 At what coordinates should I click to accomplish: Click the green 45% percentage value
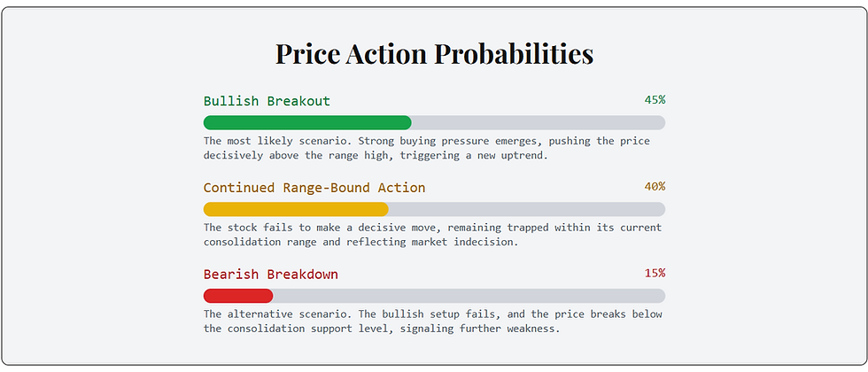pyautogui.click(x=655, y=100)
